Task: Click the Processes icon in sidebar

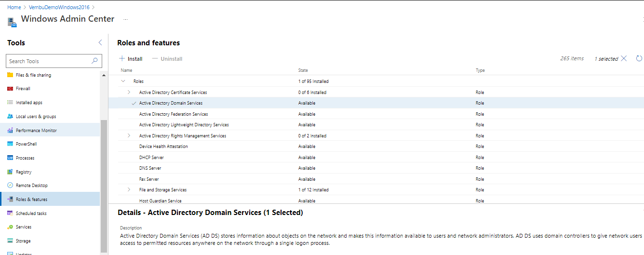Action: pos(10,158)
